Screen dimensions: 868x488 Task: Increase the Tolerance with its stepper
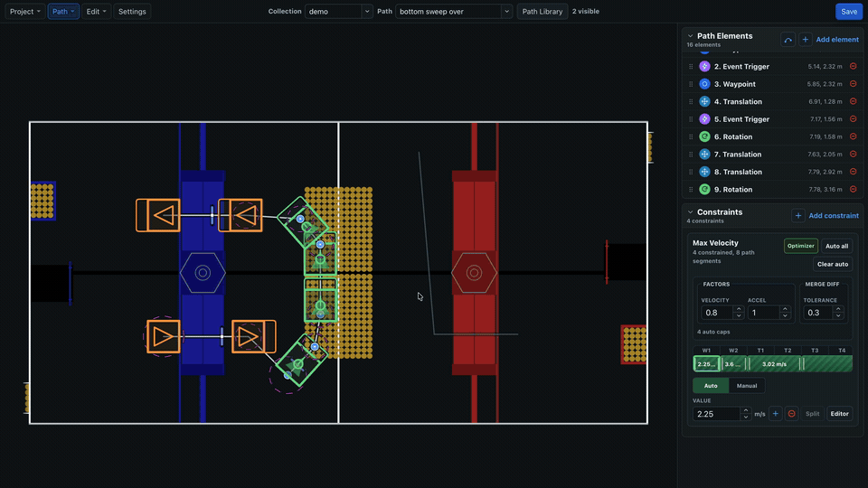tap(838, 309)
